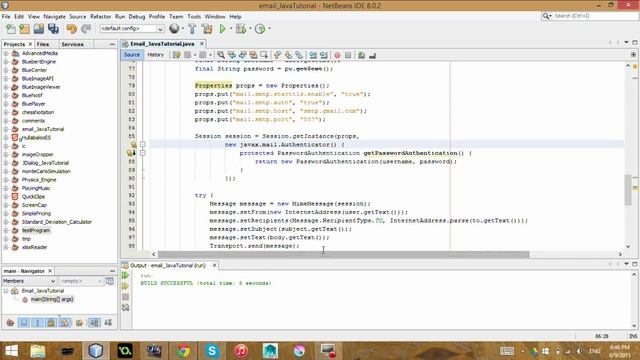The height and width of the screenshot is (360, 640).
Task: Close the Email_JavaTutorial.java editor tab
Action: click(202, 44)
